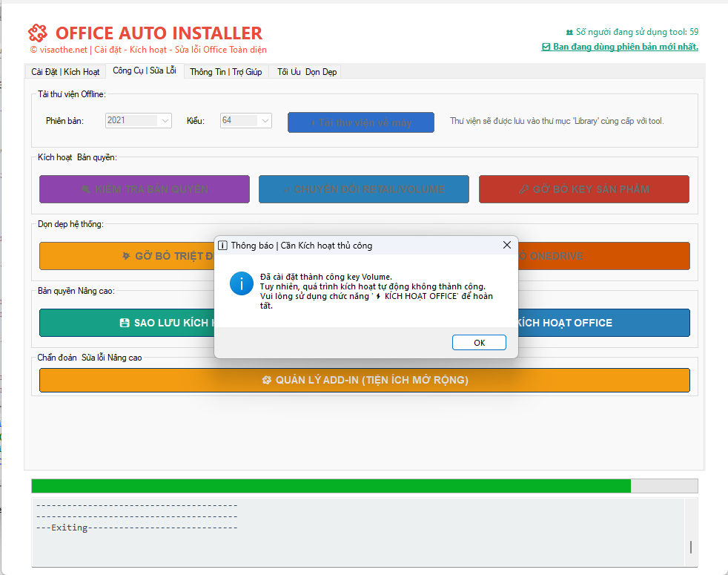Open Thông Tin | Trợ Giúp tab
This screenshot has width=728, height=575.
click(226, 71)
